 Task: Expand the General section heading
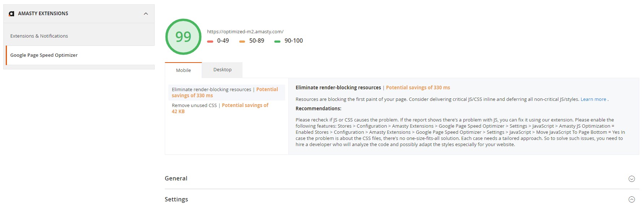pos(176,179)
